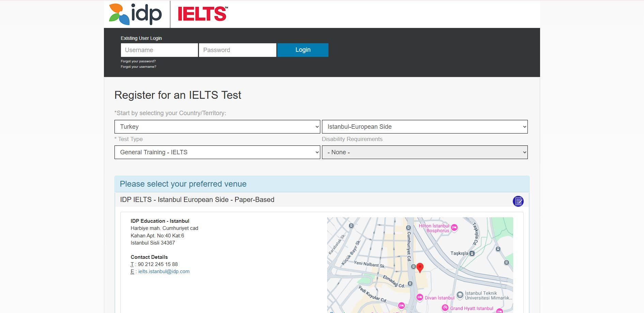Click the IDP Education - Istanbul venue name
The image size is (644, 313).
pos(160,221)
